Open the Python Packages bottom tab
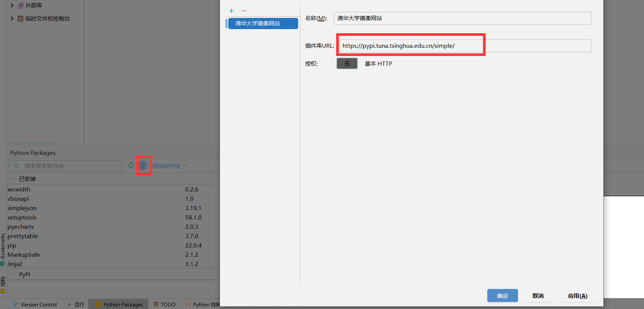The width and height of the screenshot is (644, 309). tap(119, 304)
